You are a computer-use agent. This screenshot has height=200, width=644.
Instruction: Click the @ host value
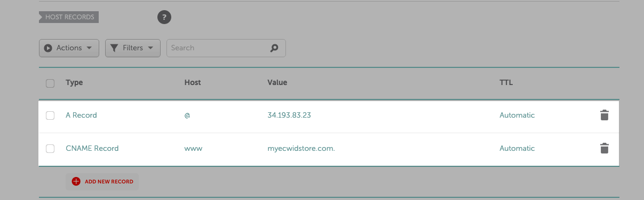[x=187, y=115]
